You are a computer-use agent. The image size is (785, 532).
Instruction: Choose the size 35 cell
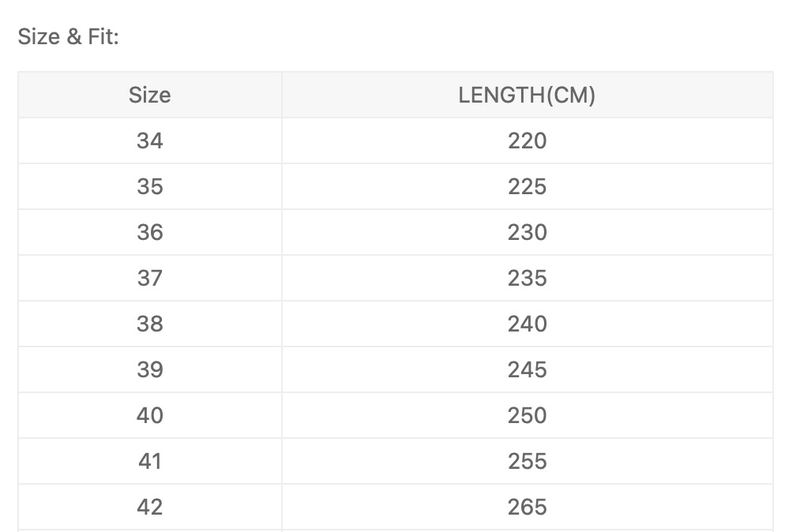[x=149, y=186]
